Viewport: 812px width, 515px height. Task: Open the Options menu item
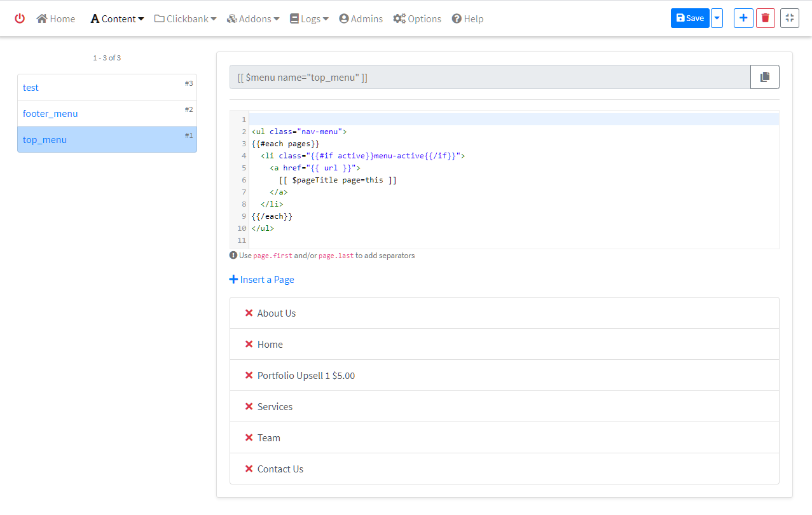click(x=417, y=18)
